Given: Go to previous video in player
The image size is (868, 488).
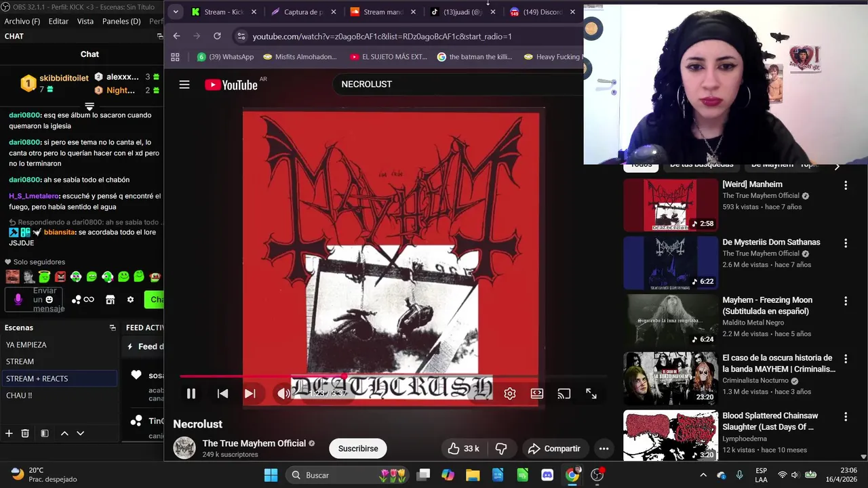Looking at the screenshot, I should pos(222,394).
